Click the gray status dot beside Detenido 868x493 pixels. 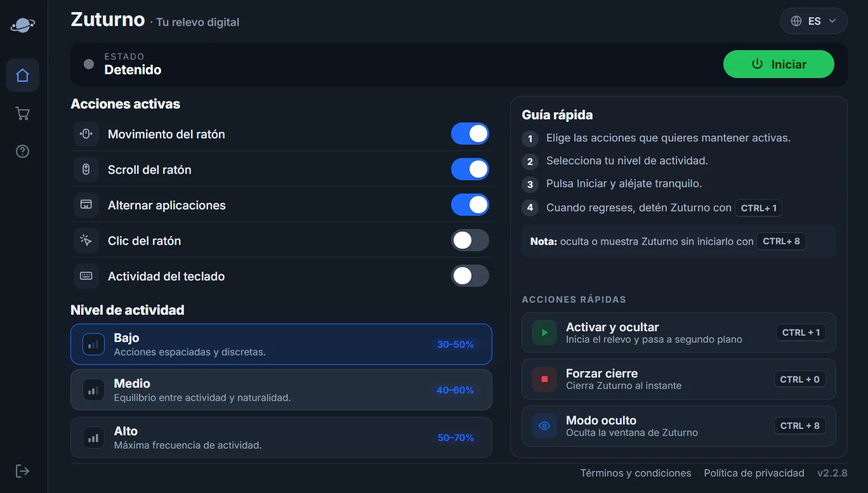click(89, 64)
